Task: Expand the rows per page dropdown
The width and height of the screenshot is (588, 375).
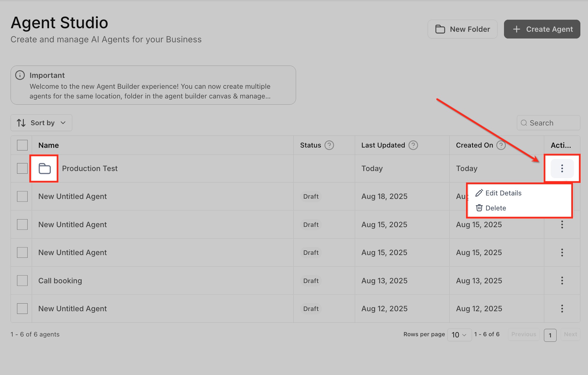Action: coord(459,335)
